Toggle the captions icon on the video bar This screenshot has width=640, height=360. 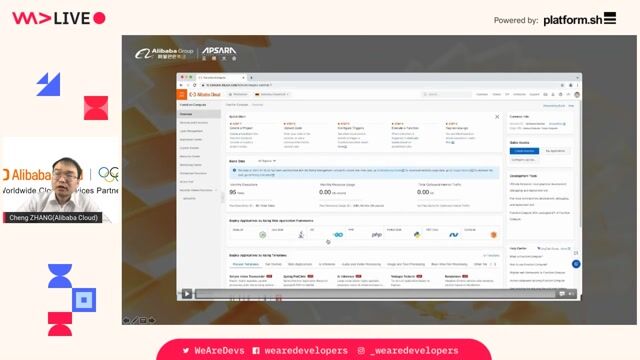coord(562,293)
